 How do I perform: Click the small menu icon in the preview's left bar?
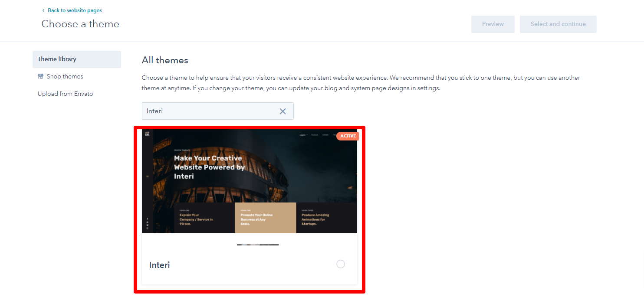148,176
